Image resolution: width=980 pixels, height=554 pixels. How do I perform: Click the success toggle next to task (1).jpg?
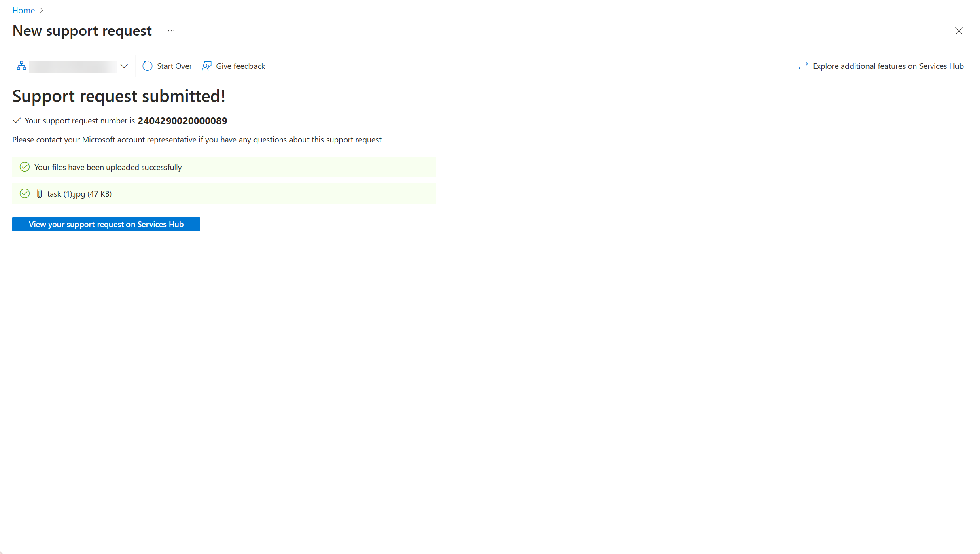(25, 194)
